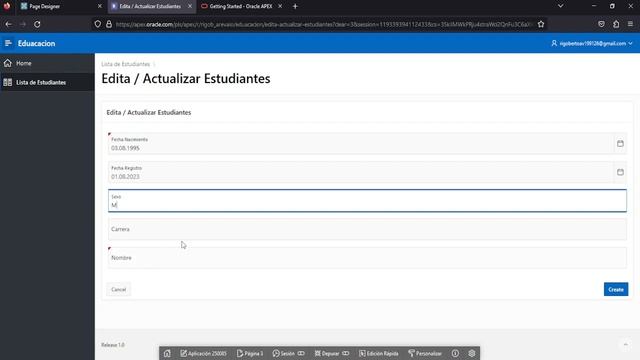Screen dimensions: 640x360
Task: Open the Fecha Registro calendar picker
Action: [x=620, y=172]
